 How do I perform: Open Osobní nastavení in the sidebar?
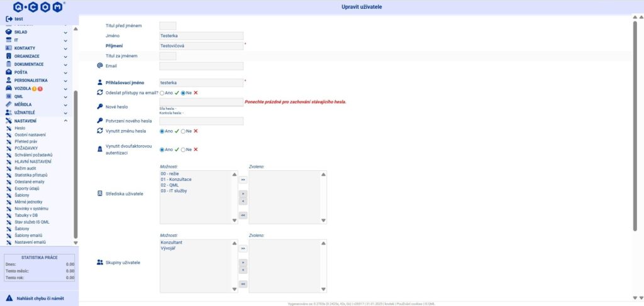coord(30,134)
